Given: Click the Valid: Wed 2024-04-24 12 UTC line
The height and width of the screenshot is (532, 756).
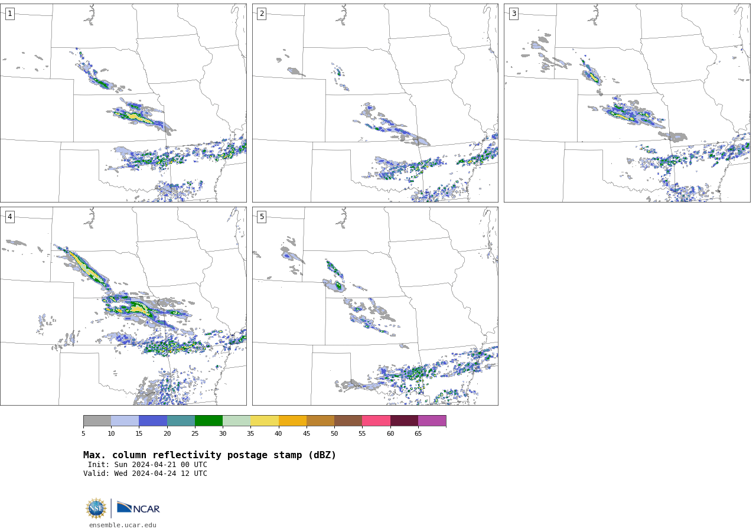Looking at the screenshot, I should (x=145, y=474).
